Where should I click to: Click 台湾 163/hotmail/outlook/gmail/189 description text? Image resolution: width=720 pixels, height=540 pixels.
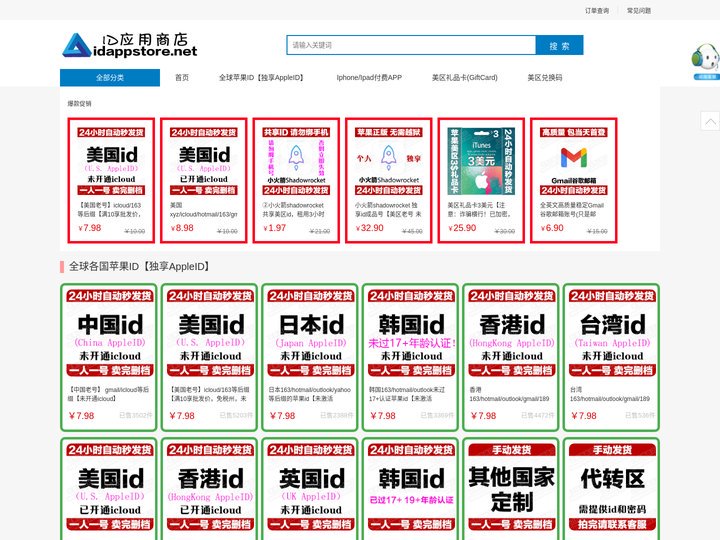click(610, 394)
